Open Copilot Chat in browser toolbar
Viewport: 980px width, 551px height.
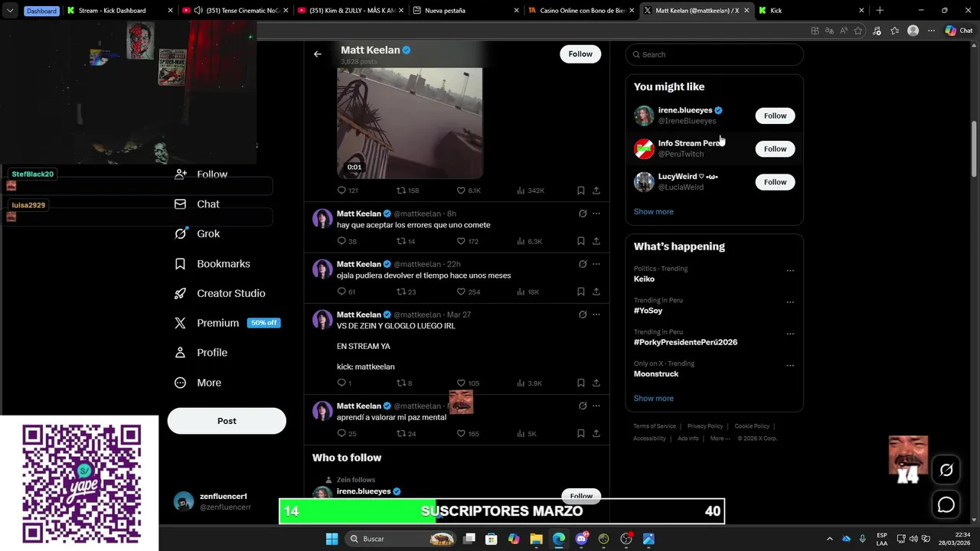[959, 31]
